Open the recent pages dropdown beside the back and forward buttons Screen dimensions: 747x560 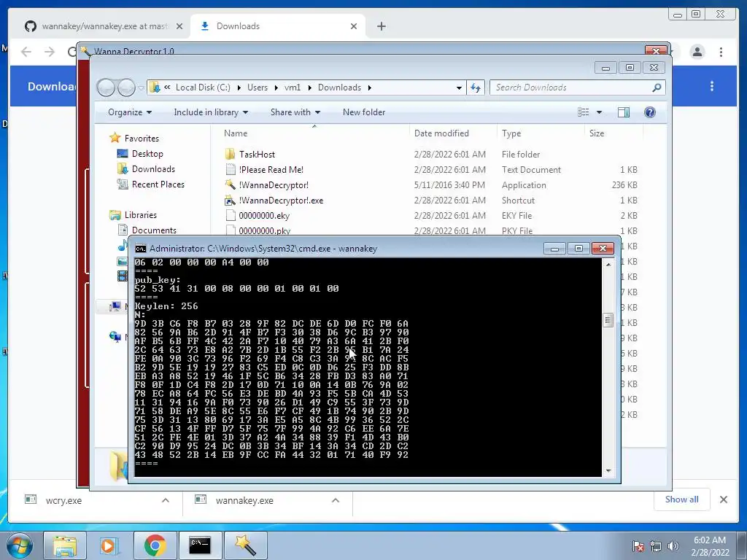click(141, 87)
